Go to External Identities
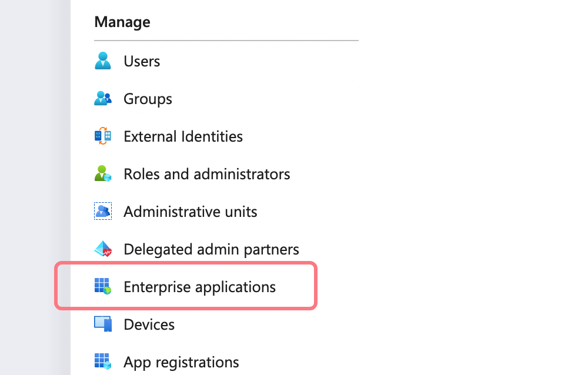Viewport: 588px width, 375px height. (x=183, y=136)
